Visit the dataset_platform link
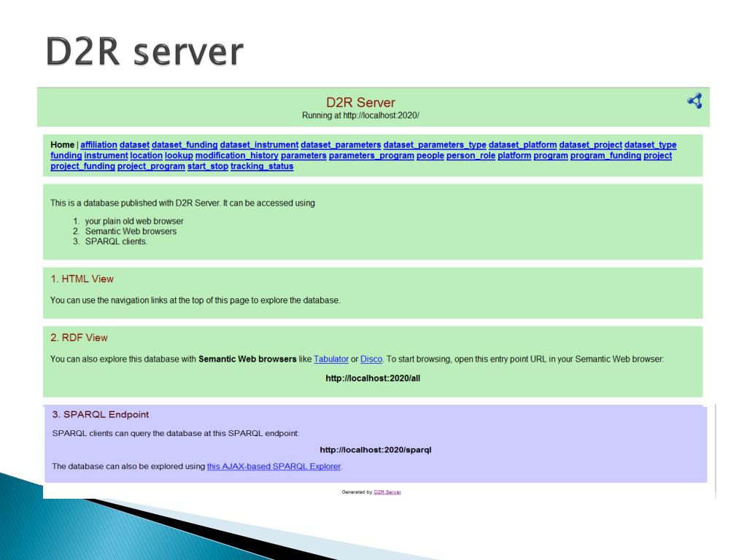Viewport: 747px width, 560px height. (x=522, y=145)
